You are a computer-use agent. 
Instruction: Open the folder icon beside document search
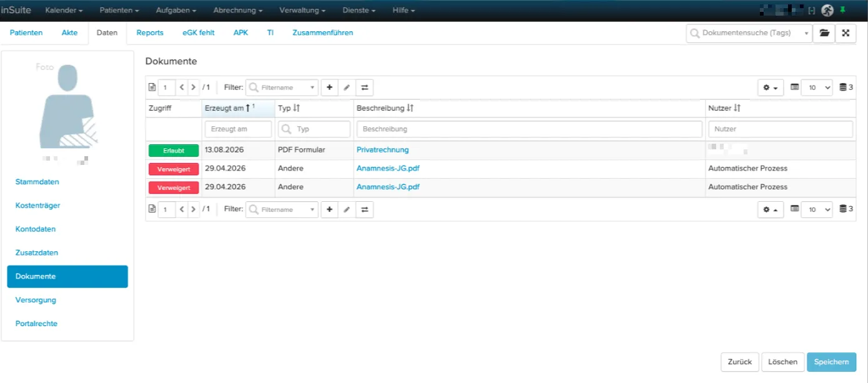pos(824,33)
